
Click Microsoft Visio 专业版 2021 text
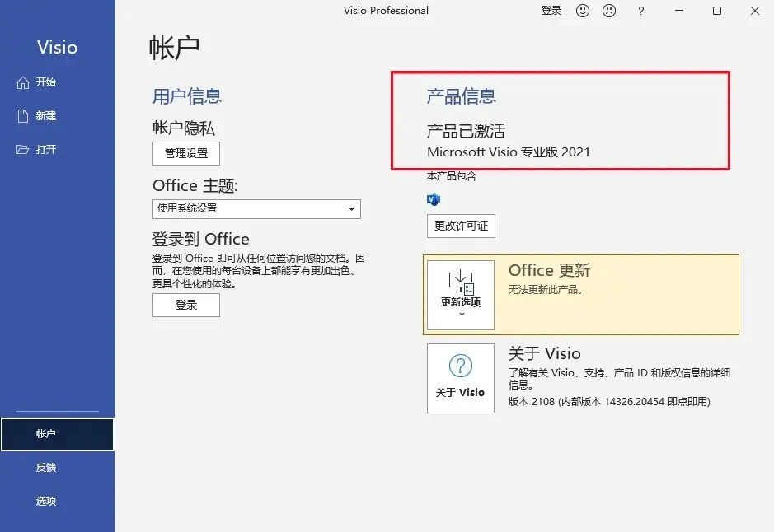(509, 152)
